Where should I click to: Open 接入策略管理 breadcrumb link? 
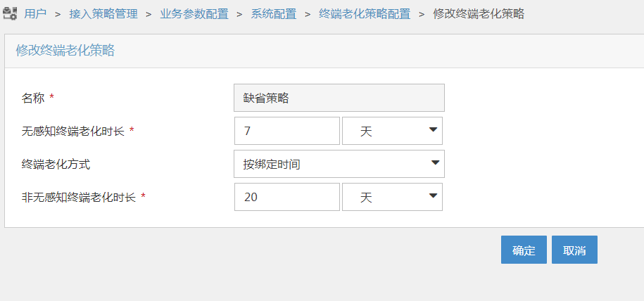point(103,14)
